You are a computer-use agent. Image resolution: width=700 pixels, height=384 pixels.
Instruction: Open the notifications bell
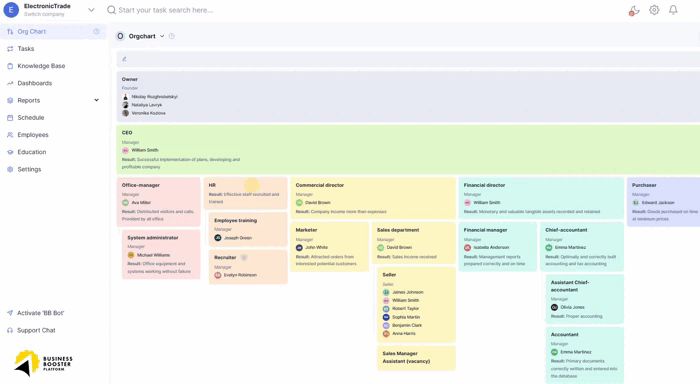(x=673, y=10)
